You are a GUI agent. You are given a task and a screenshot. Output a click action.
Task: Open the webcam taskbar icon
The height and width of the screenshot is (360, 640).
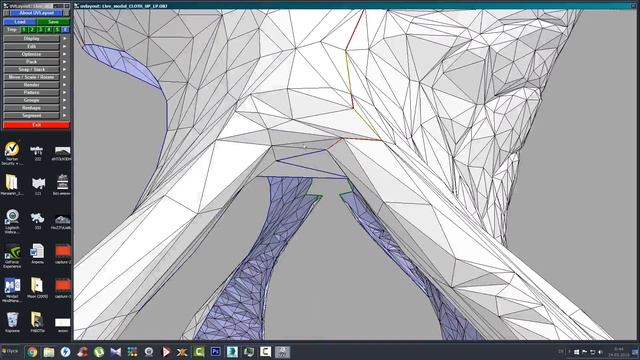pyautogui.click(x=149, y=352)
